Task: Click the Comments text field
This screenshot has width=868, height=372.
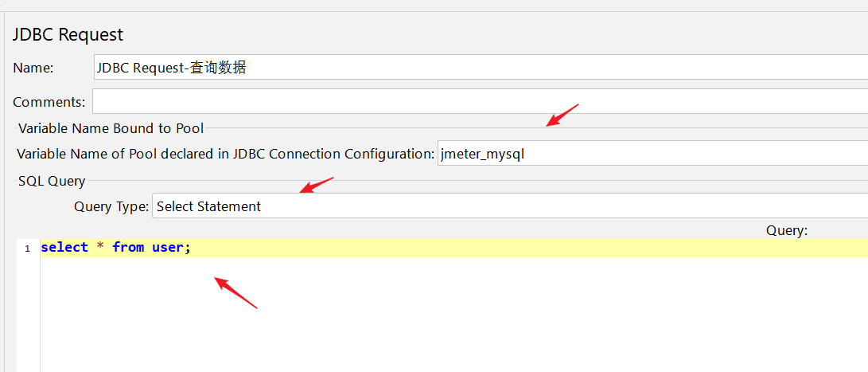Action: [x=477, y=102]
